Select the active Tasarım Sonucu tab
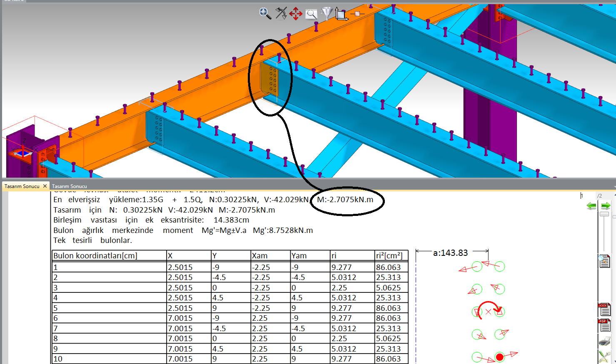This screenshot has height=364, width=616. (22, 186)
